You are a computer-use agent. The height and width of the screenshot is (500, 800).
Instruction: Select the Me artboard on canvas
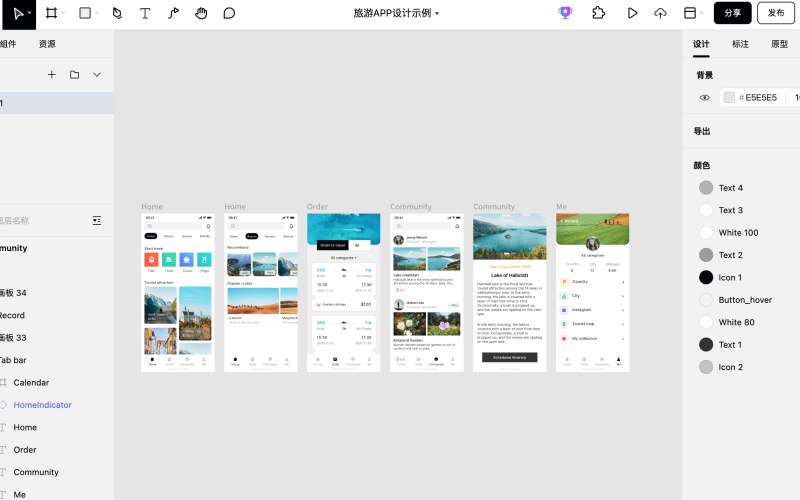pos(592,292)
